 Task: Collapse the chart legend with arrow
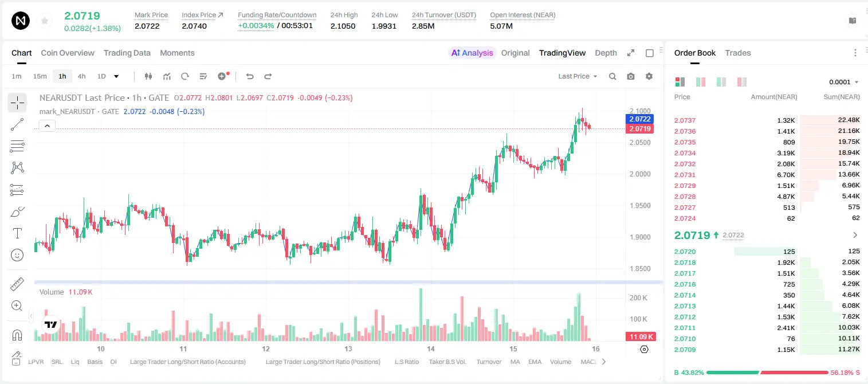pos(47,126)
